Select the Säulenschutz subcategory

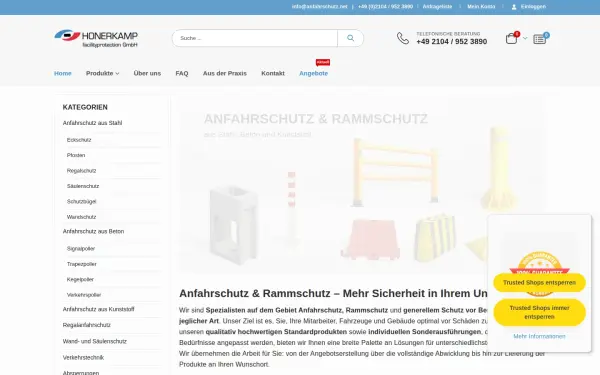coord(83,186)
